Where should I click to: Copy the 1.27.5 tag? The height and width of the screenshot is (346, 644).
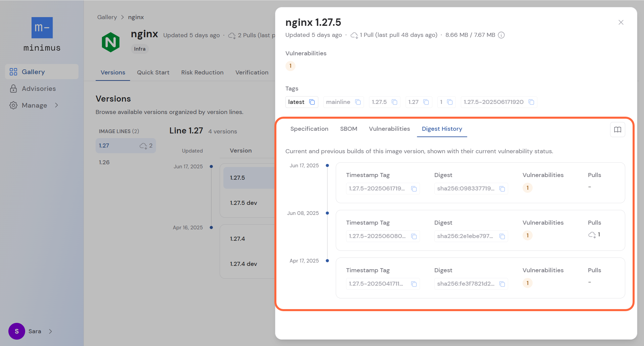[394, 102]
